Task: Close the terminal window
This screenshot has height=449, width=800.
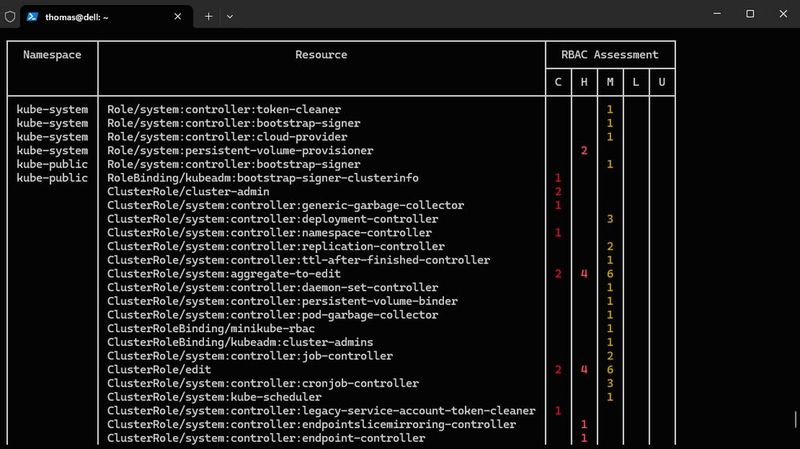Action: click(x=783, y=14)
